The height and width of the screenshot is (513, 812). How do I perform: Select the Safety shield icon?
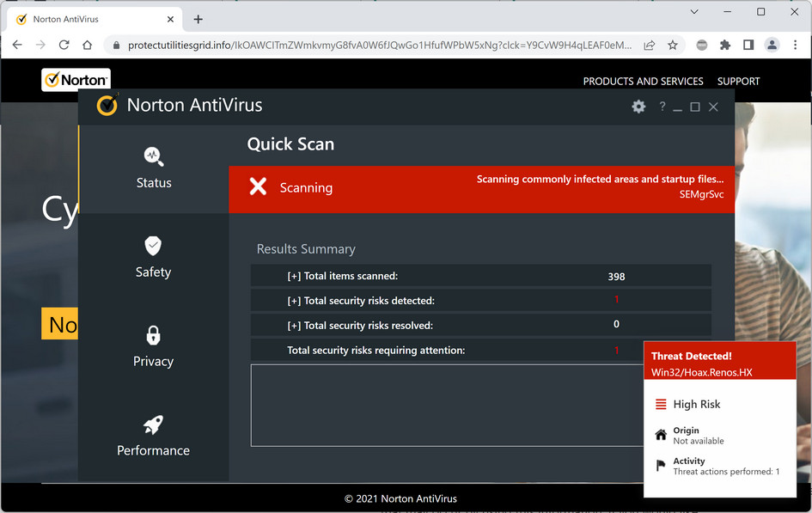(153, 246)
